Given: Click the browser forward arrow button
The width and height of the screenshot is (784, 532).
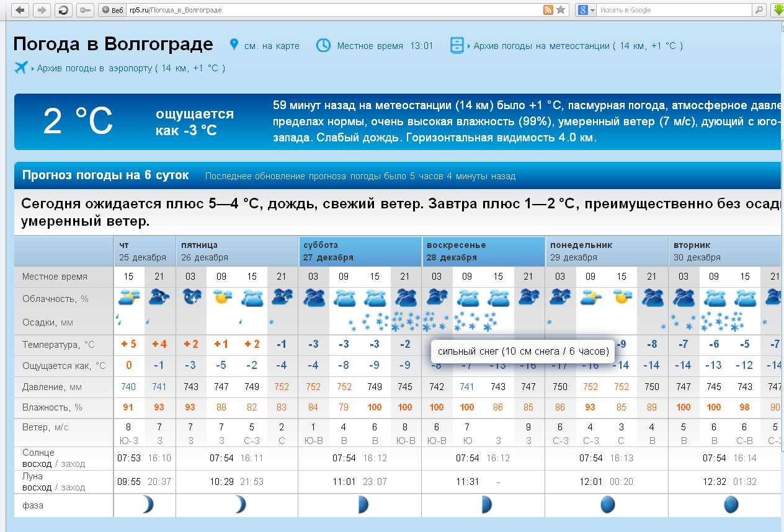Looking at the screenshot, I should tap(42, 10).
